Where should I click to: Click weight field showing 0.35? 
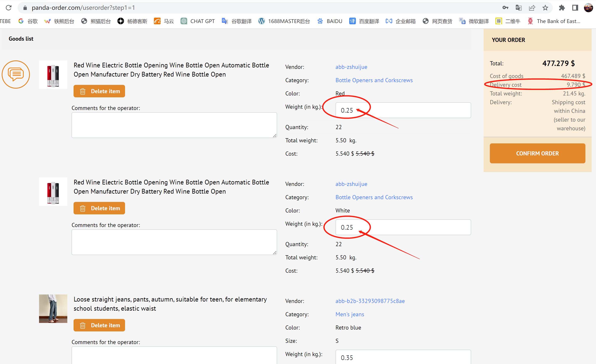(403, 357)
